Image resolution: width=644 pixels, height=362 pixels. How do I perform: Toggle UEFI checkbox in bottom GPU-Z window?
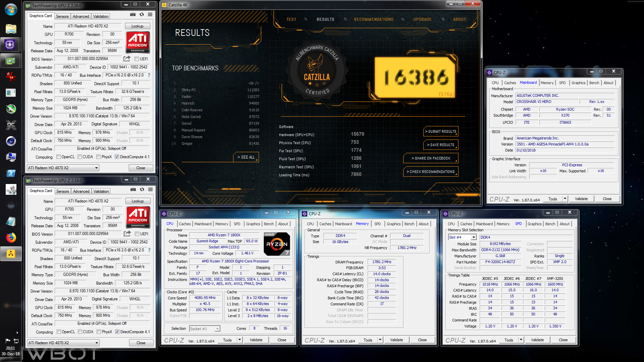[137, 234]
